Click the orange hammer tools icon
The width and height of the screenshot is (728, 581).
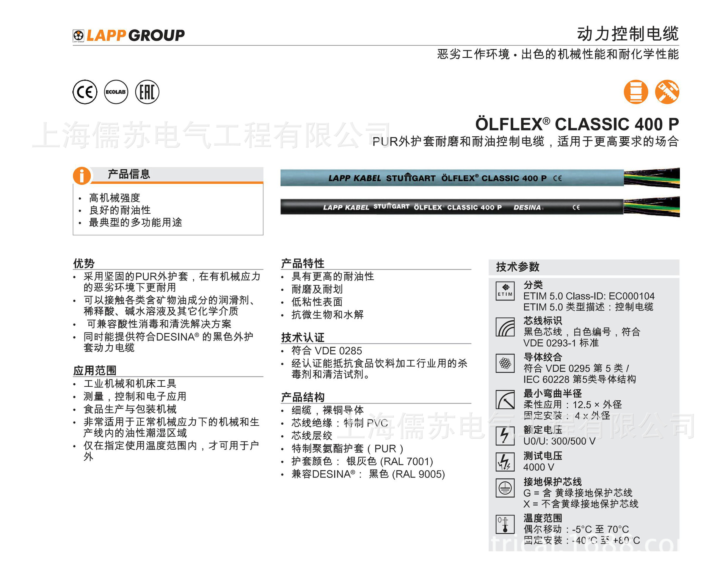coord(667,92)
